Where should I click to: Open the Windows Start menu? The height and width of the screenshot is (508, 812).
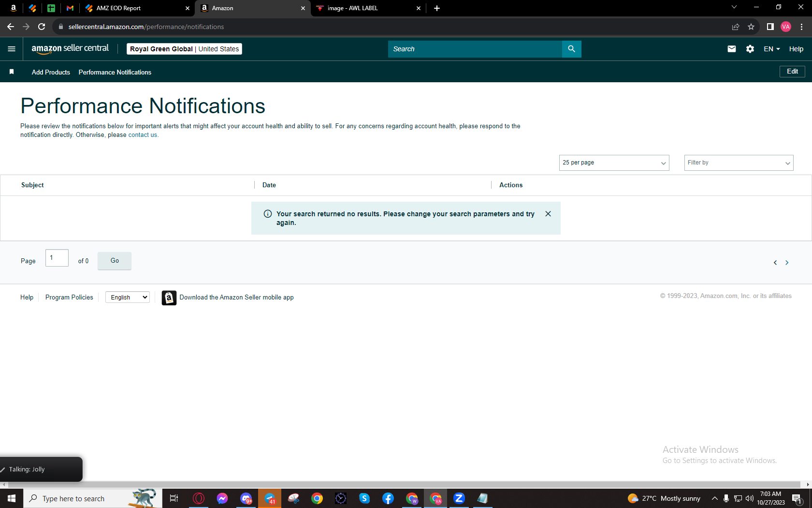click(12, 498)
